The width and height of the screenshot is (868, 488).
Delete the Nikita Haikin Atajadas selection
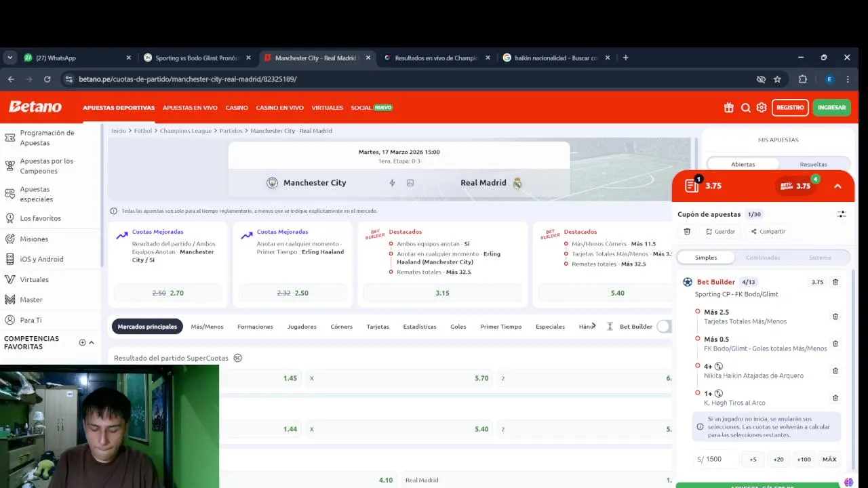[835, 371]
